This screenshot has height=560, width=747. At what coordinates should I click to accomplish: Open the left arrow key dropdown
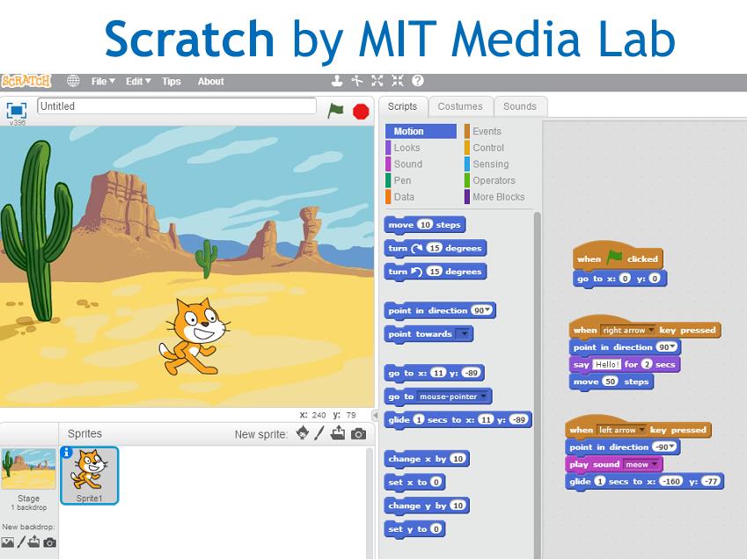(641, 430)
